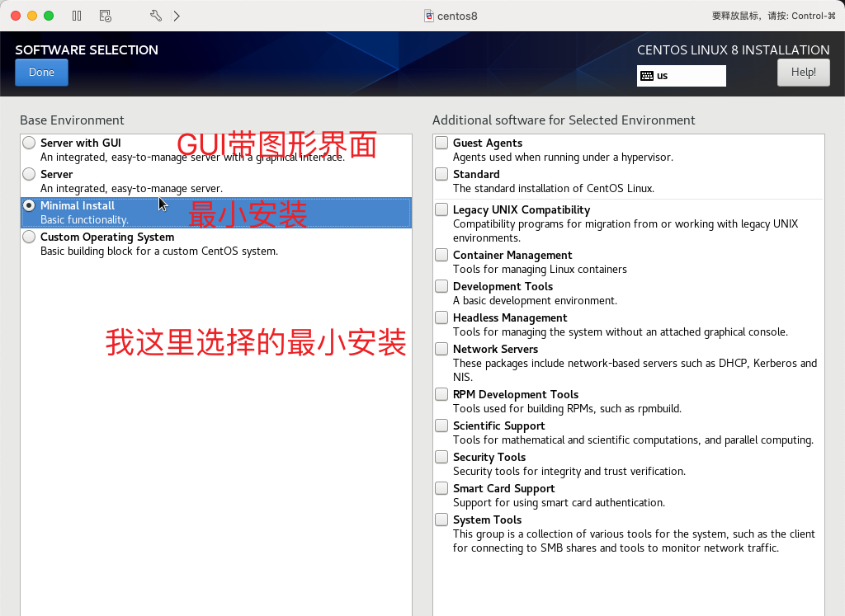Pause the virtual machine
Image resolution: width=845 pixels, height=616 pixels.
[77, 16]
